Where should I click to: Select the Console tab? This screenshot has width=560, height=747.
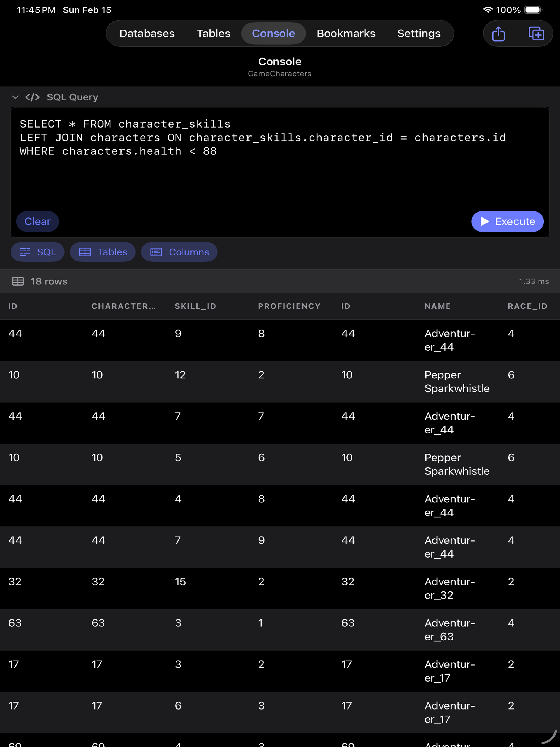273,33
